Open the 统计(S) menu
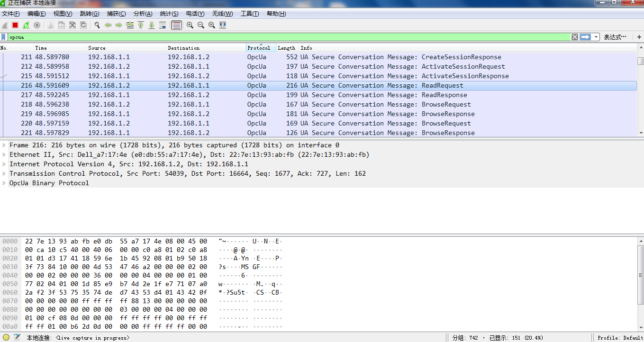 169,14
